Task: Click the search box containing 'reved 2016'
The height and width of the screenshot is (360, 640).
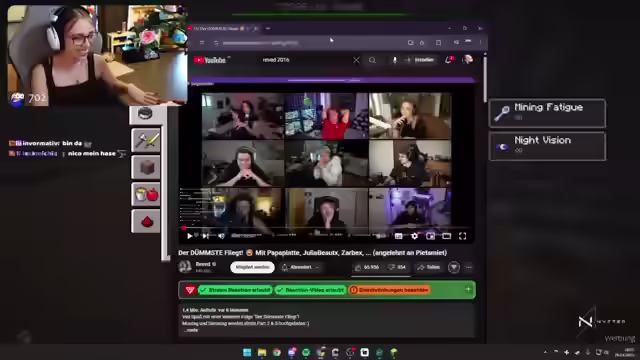Action: click(306, 60)
